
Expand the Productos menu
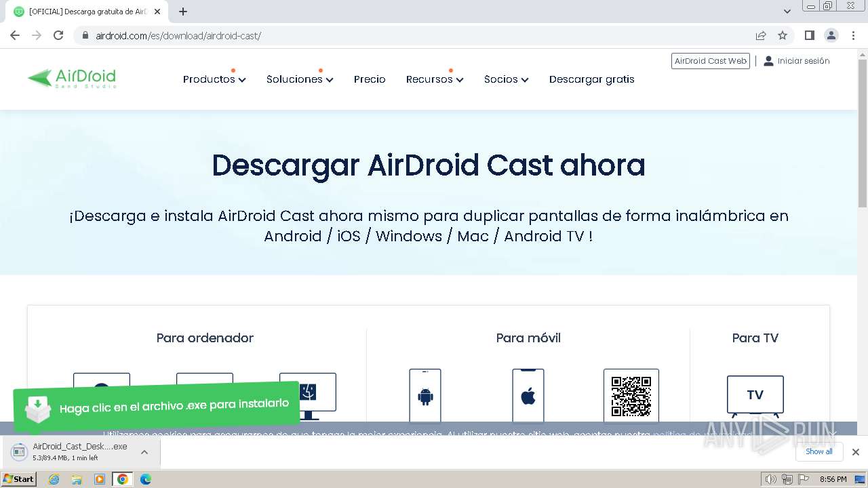pos(214,79)
